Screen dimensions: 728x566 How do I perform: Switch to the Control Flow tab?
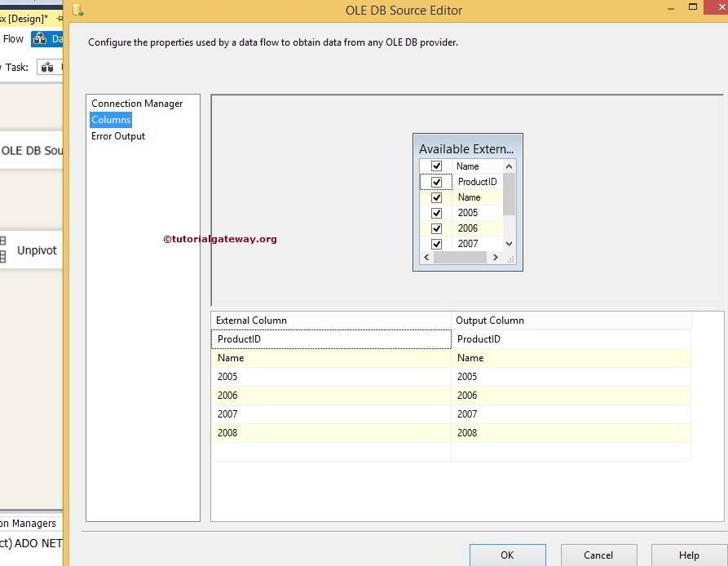pyautogui.click(x=13, y=39)
